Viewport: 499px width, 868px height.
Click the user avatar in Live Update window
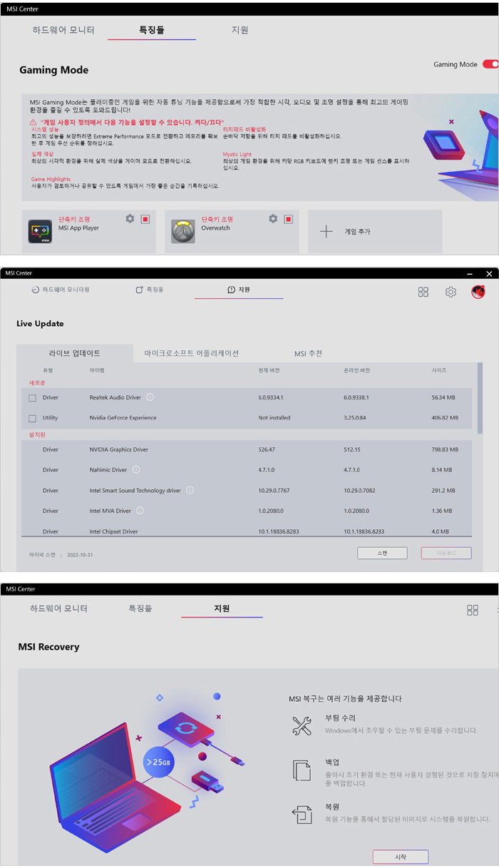coord(478,292)
